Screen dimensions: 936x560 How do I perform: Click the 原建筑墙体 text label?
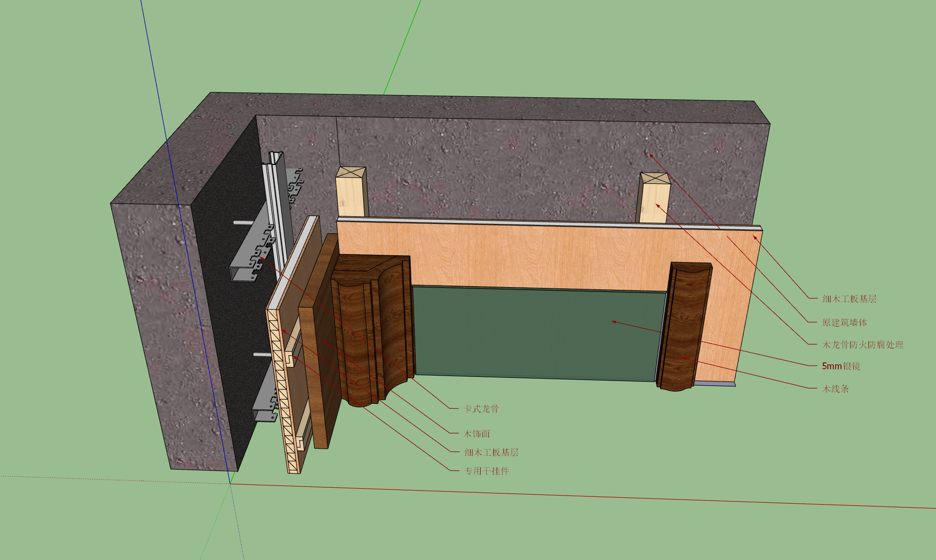tap(845, 322)
